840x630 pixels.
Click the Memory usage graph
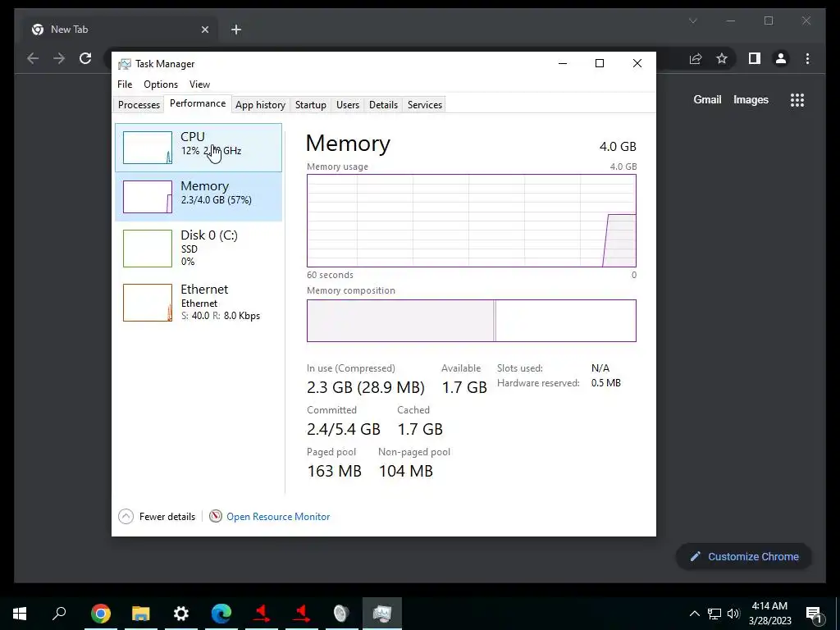tap(472, 220)
